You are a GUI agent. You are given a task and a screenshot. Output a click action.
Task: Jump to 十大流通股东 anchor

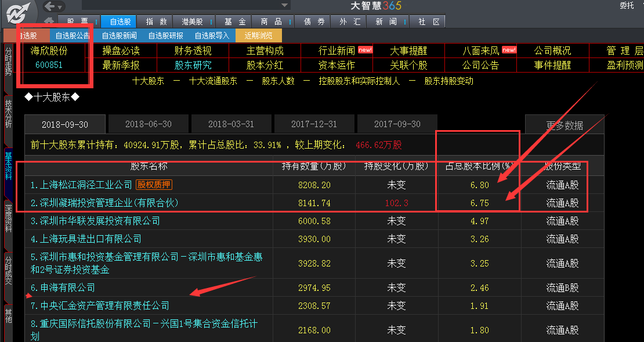pyautogui.click(x=213, y=81)
